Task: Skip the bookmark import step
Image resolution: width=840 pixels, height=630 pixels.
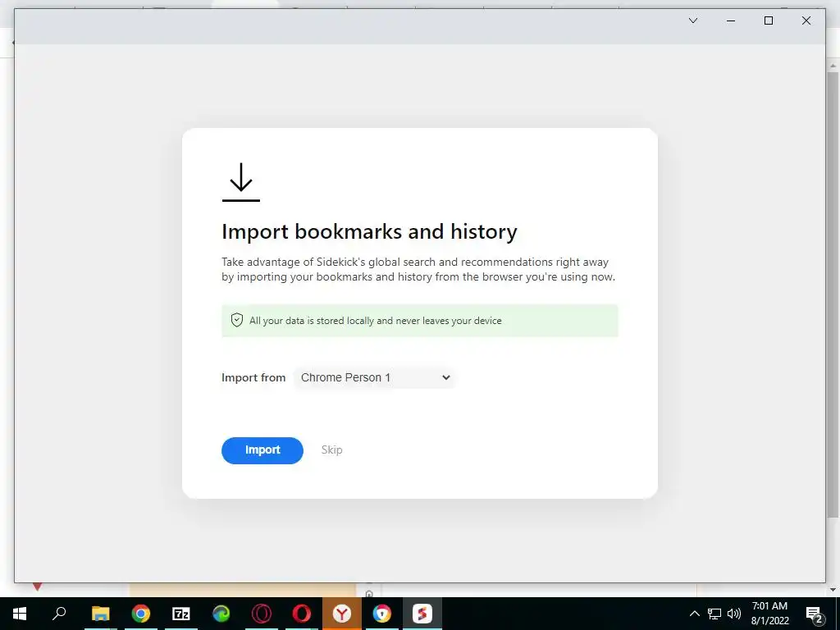Action: 331,450
